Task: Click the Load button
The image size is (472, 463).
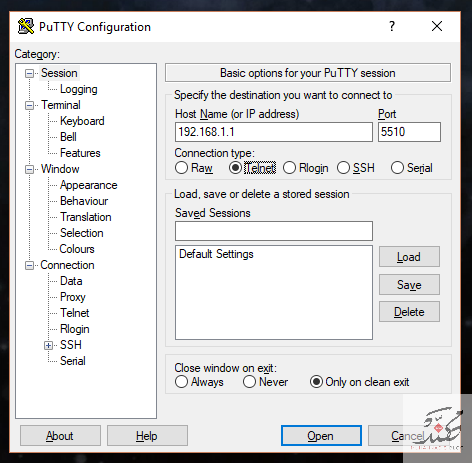Action: [x=409, y=257]
